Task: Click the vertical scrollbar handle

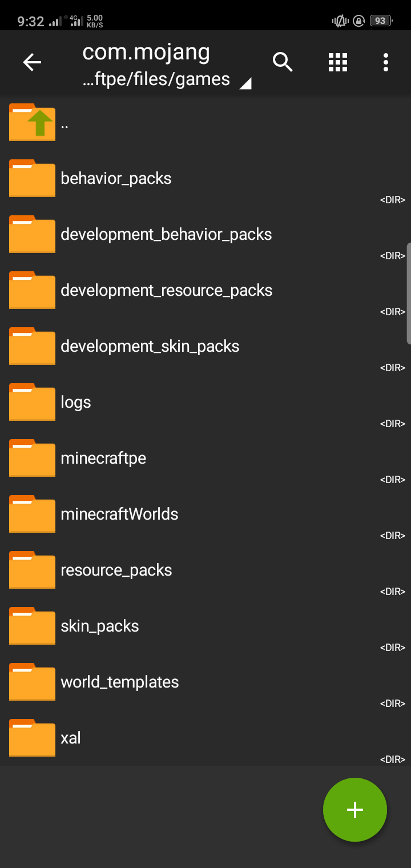Action: coord(409,294)
